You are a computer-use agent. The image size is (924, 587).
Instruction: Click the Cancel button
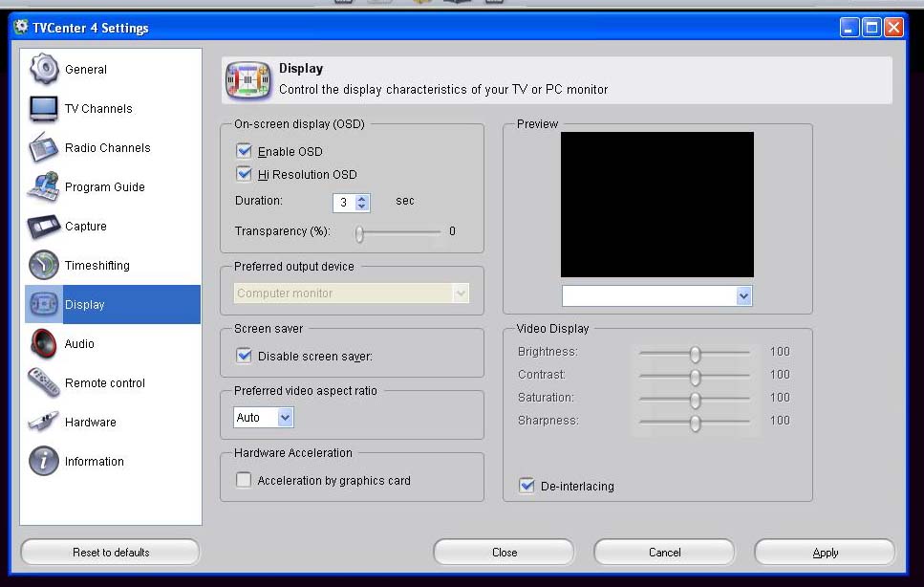click(665, 553)
